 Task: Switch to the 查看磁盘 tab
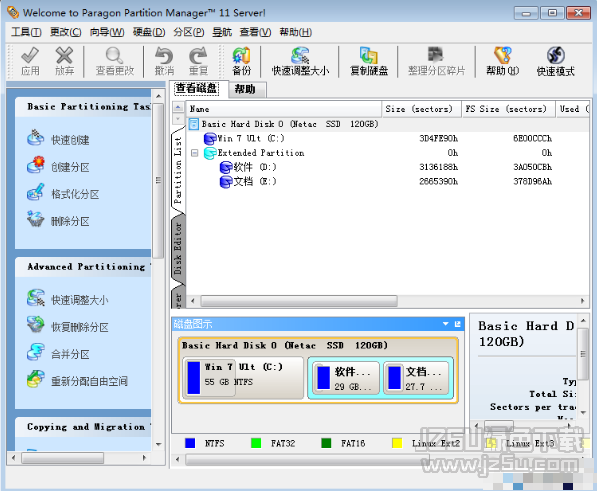(197, 88)
